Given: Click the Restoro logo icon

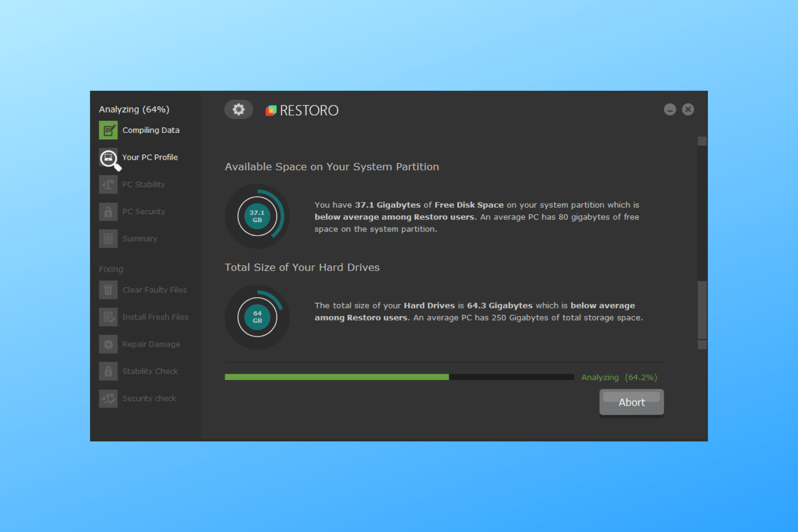Looking at the screenshot, I should 271,110.
